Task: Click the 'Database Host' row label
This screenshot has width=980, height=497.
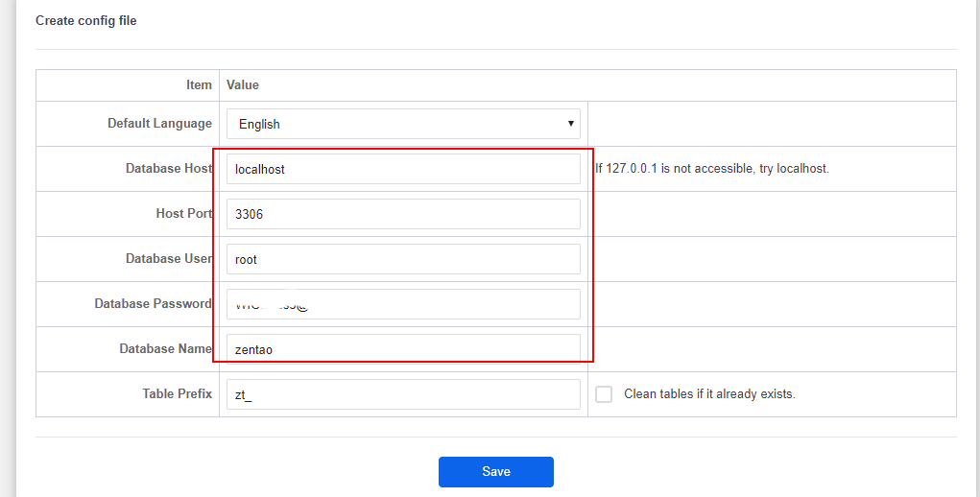Action: click(x=168, y=169)
